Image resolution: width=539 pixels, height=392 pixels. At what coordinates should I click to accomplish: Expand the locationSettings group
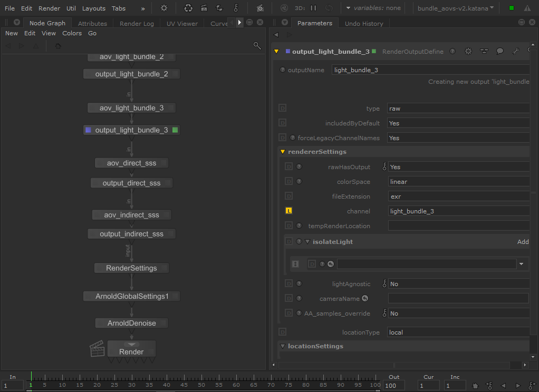click(x=283, y=346)
